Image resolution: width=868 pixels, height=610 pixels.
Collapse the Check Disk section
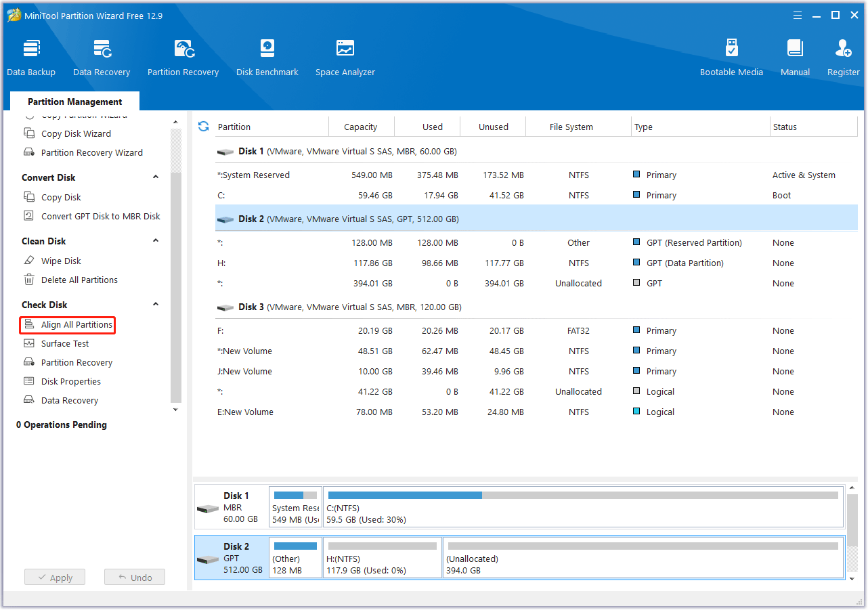156,305
